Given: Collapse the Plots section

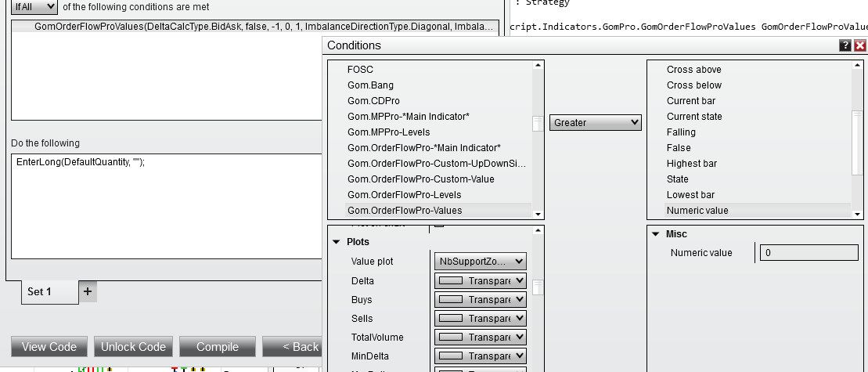Looking at the screenshot, I should coord(337,242).
